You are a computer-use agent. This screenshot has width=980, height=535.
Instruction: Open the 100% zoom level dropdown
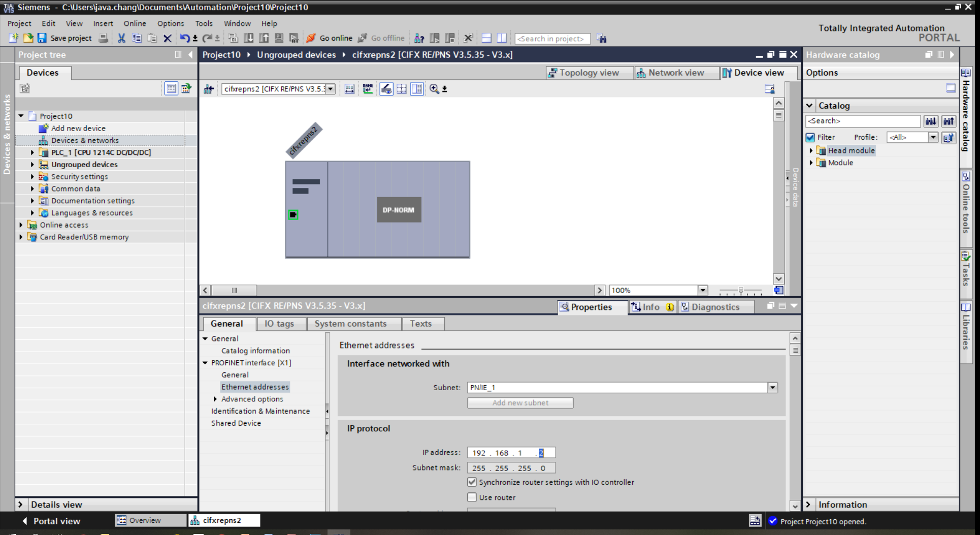703,290
